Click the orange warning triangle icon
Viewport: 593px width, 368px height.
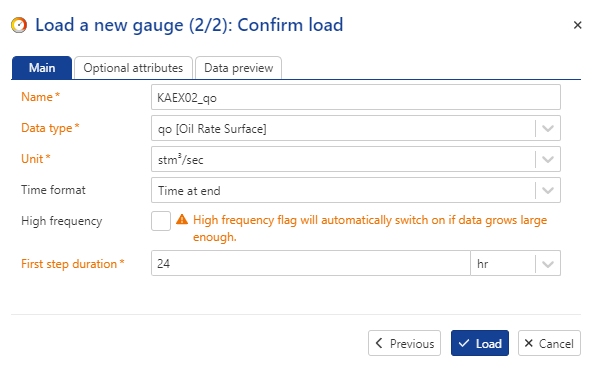click(x=182, y=219)
